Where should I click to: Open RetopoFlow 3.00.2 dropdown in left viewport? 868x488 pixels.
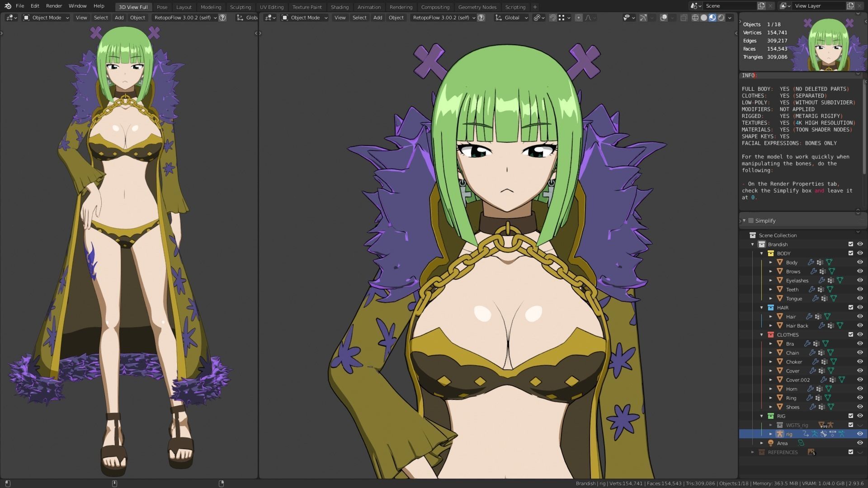[x=185, y=18]
